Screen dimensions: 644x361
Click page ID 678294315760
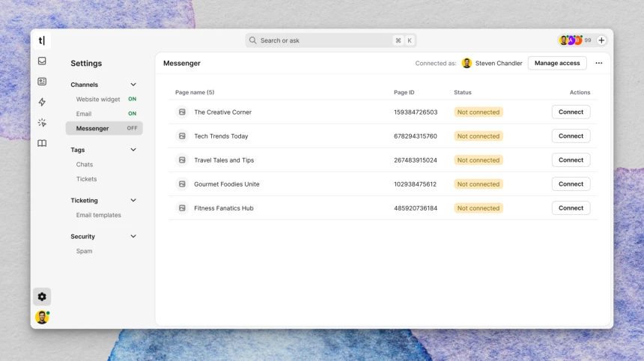click(x=416, y=136)
